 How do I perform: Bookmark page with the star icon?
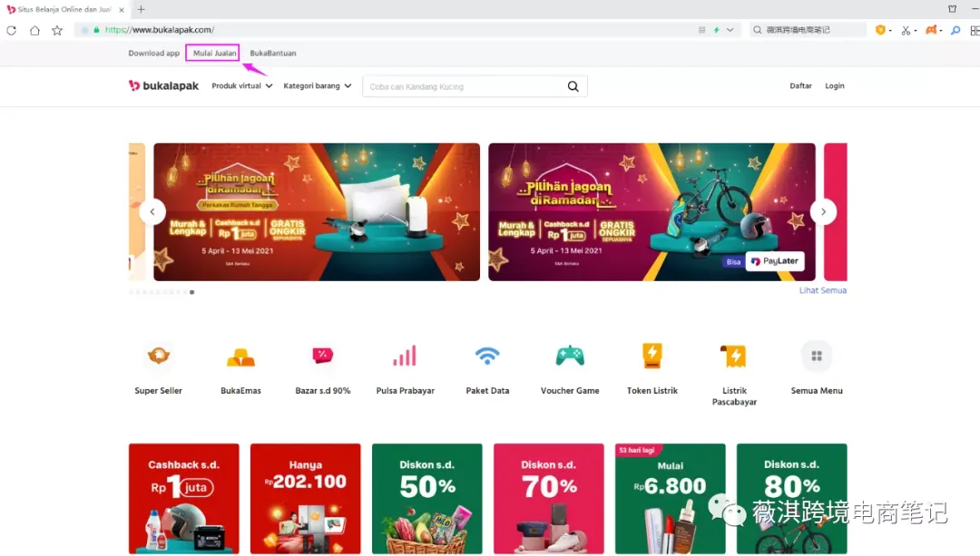(57, 30)
